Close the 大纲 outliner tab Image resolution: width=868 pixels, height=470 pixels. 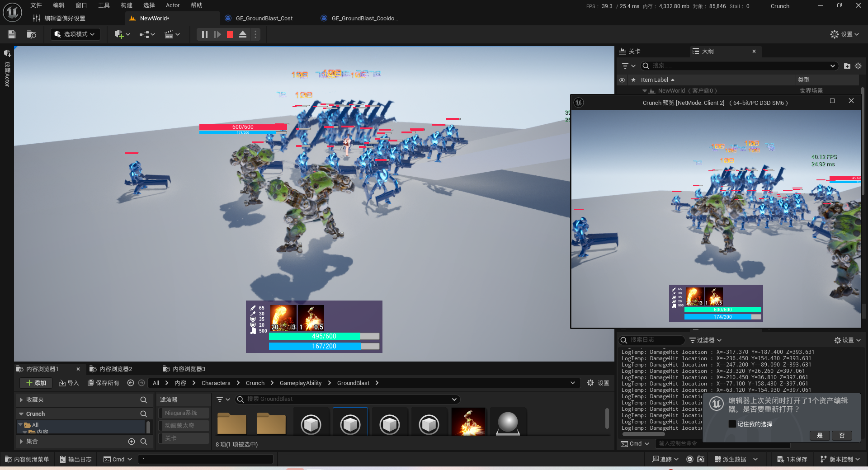point(754,52)
